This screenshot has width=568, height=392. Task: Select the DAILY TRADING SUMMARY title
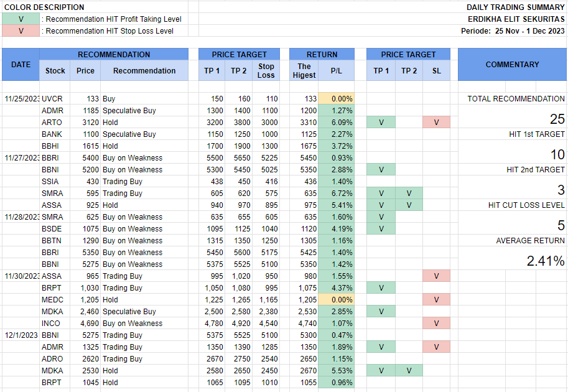tap(515, 7)
